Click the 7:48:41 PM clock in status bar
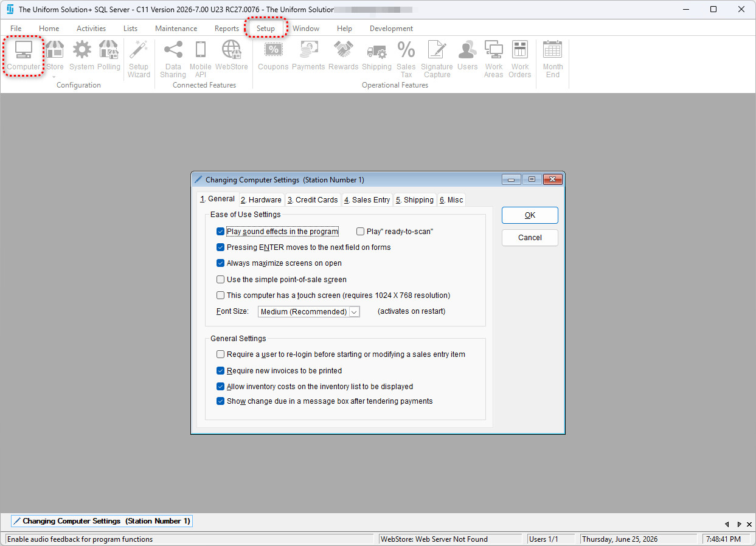This screenshot has height=546, width=756. [x=727, y=539]
